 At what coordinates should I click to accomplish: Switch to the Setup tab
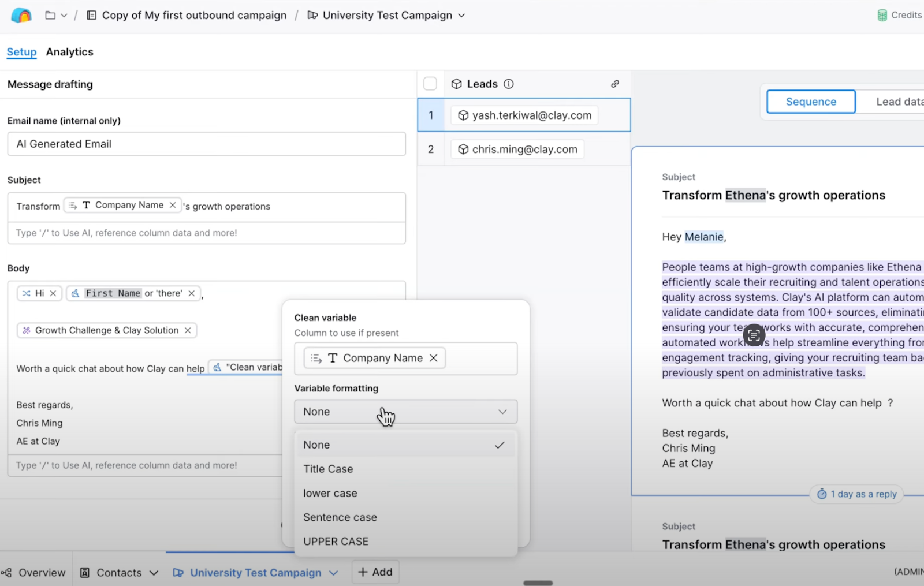(x=21, y=52)
